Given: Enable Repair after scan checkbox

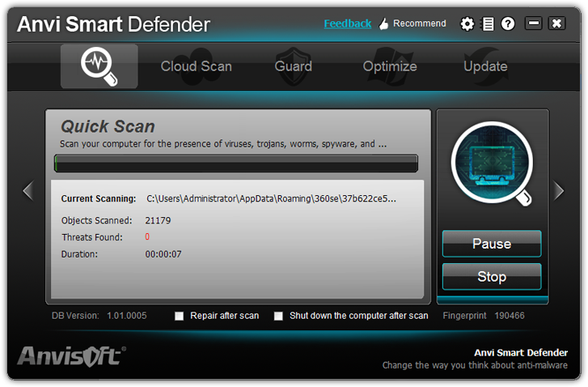Looking at the screenshot, I should (x=180, y=316).
